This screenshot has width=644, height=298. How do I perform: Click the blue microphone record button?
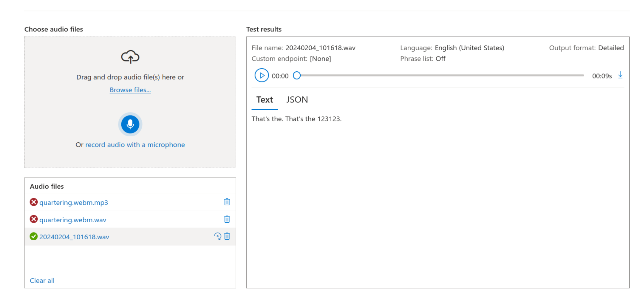click(130, 124)
